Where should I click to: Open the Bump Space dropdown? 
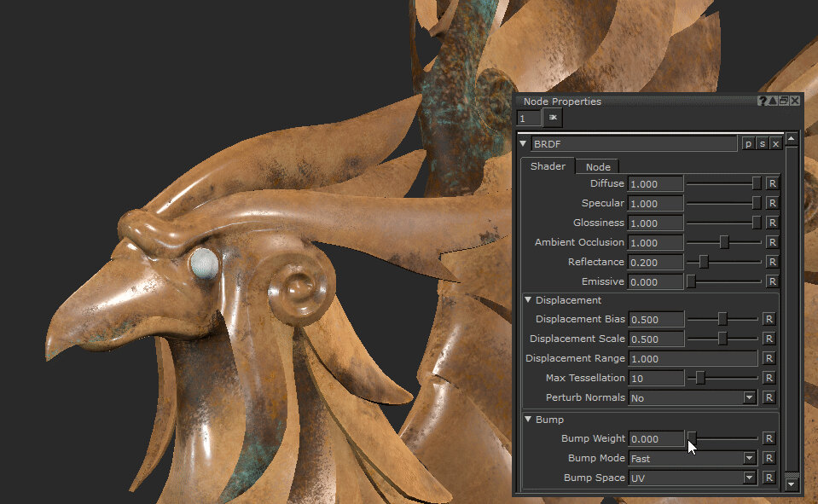pyautogui.click(x=749, y=478)
